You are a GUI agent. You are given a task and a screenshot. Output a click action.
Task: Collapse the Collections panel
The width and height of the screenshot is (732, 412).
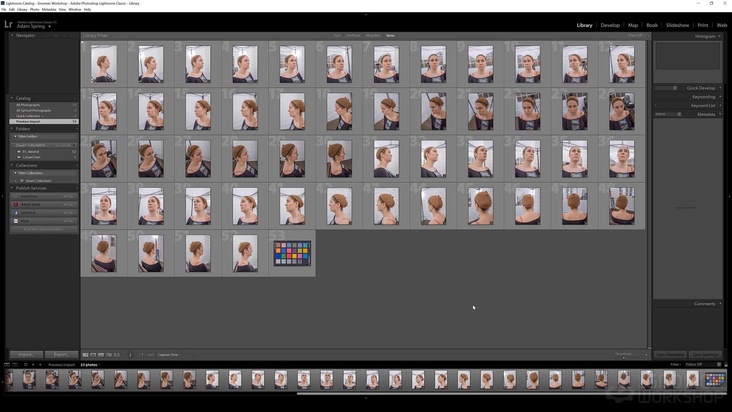pyautogui.click(x=12, y=165)
